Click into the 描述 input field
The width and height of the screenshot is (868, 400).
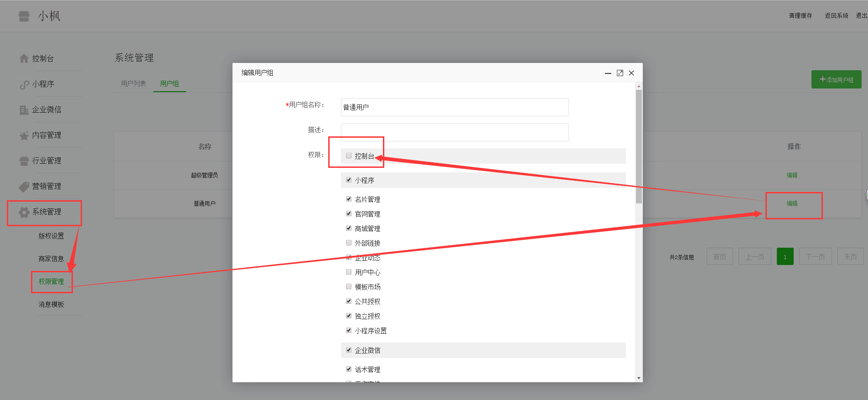click(x=455, y=132)
